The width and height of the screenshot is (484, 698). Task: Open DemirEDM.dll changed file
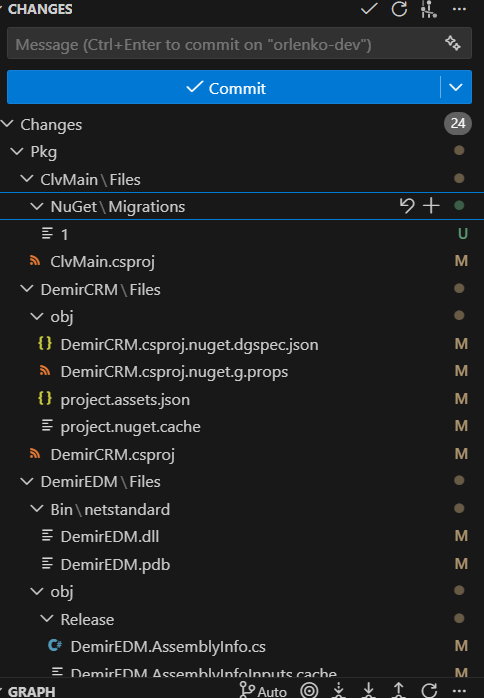110,536
